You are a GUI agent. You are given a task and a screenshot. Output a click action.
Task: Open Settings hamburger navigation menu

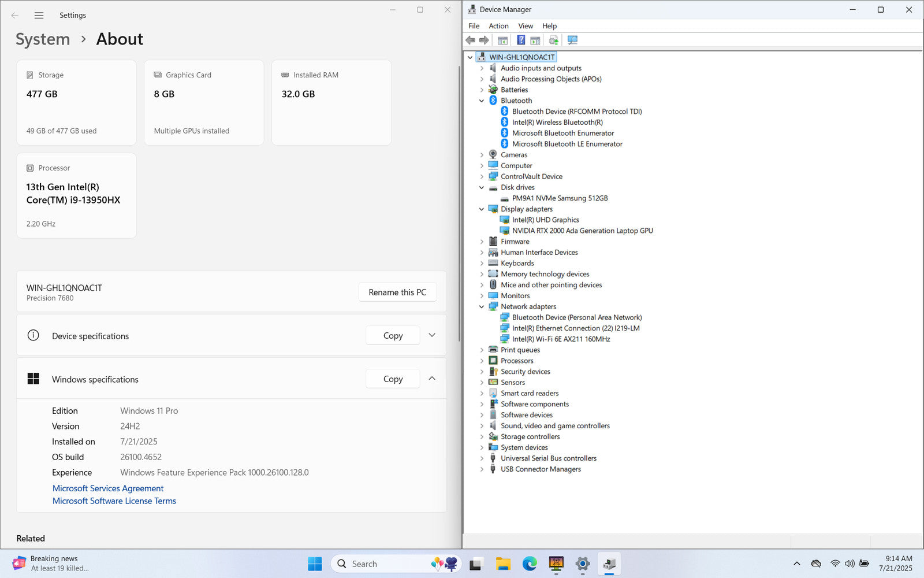tap(39, 16)
